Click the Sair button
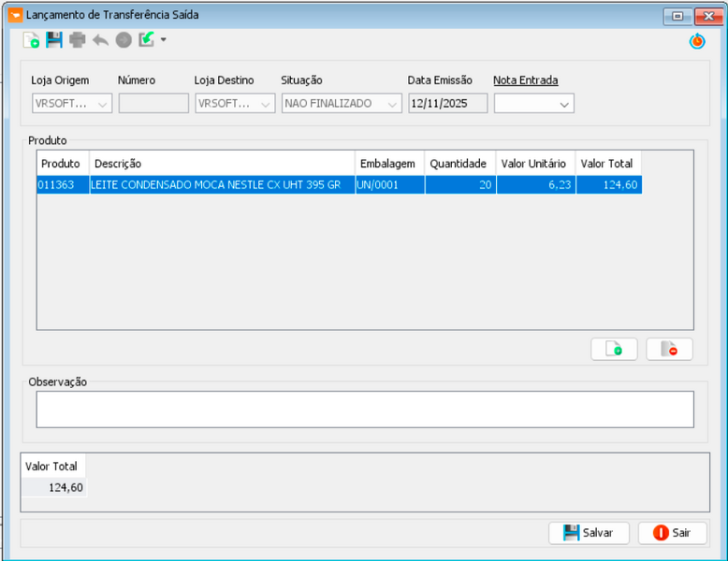 point(672,533)
